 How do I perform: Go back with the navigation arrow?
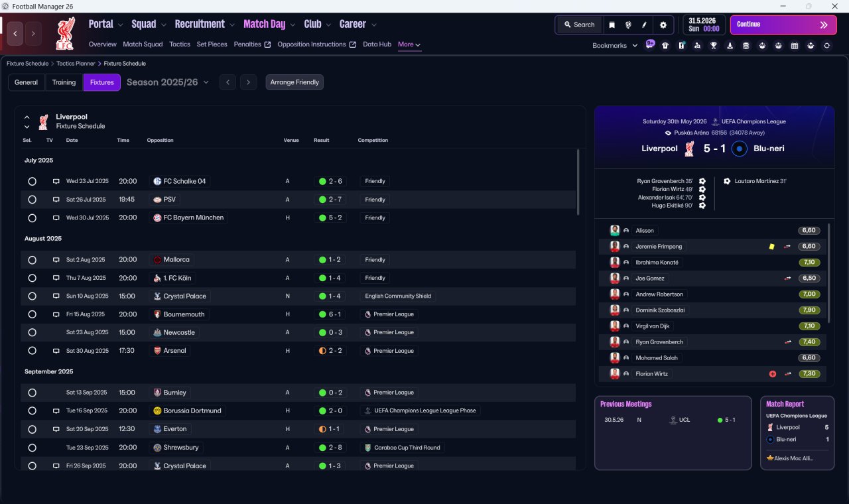click(x=16, y=33)
